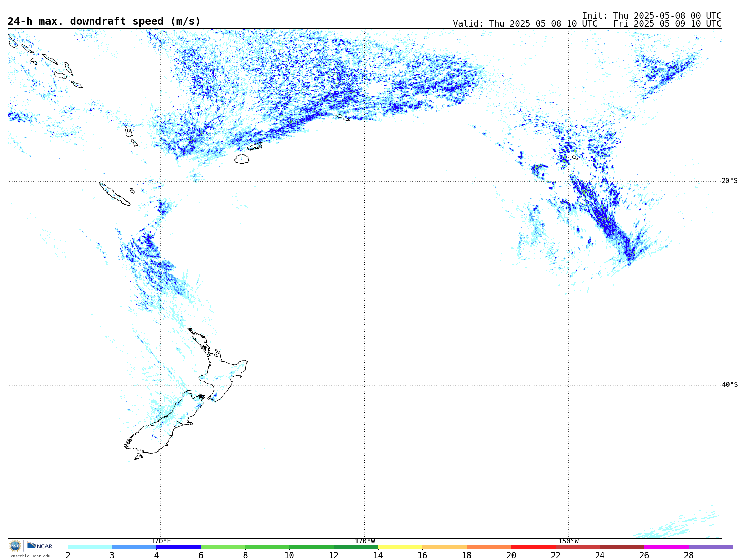Click the colorbar tick label "3"
Screen dimensions: 744x560
[112, 555]
